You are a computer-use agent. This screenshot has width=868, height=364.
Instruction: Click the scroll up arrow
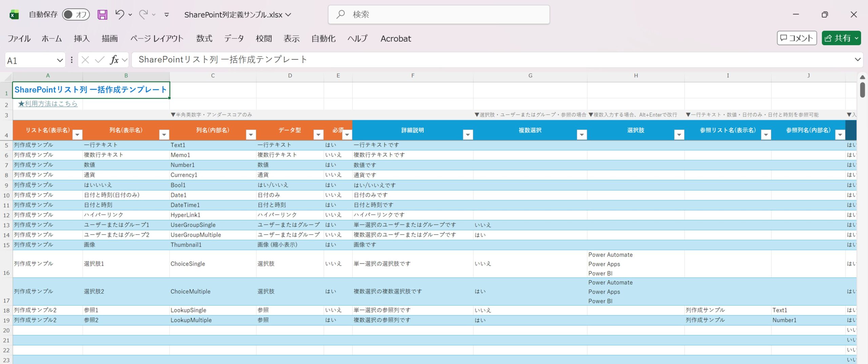863,77
